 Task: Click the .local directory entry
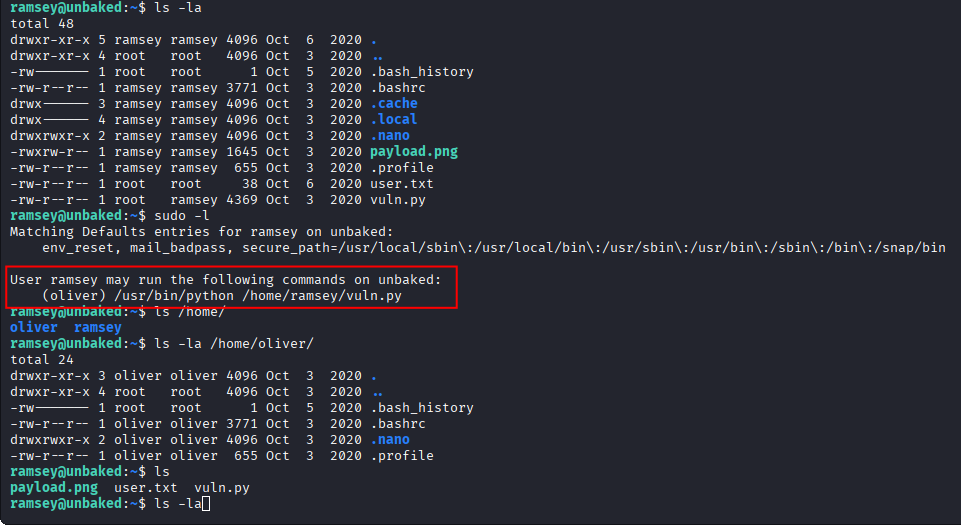[394, 119]
